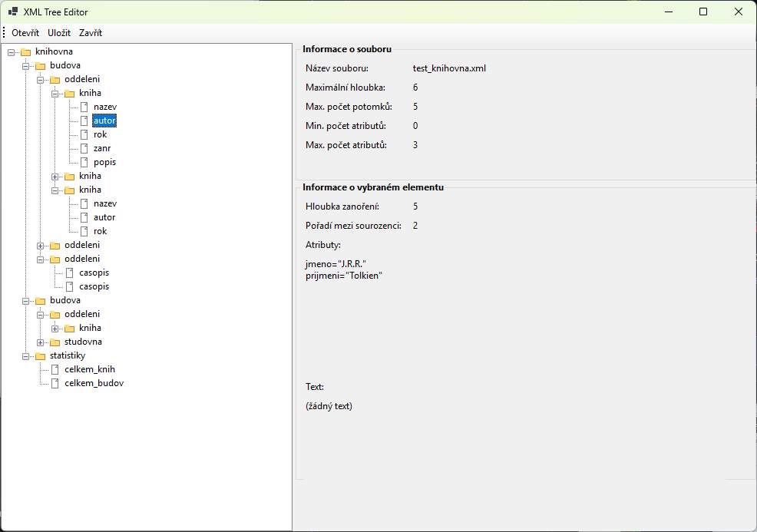
Task: Click the file icon beside popis
Action: (84, 162)
